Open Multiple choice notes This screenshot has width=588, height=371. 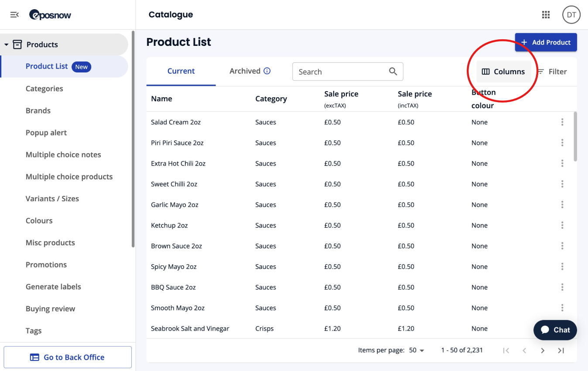point(63,155)
